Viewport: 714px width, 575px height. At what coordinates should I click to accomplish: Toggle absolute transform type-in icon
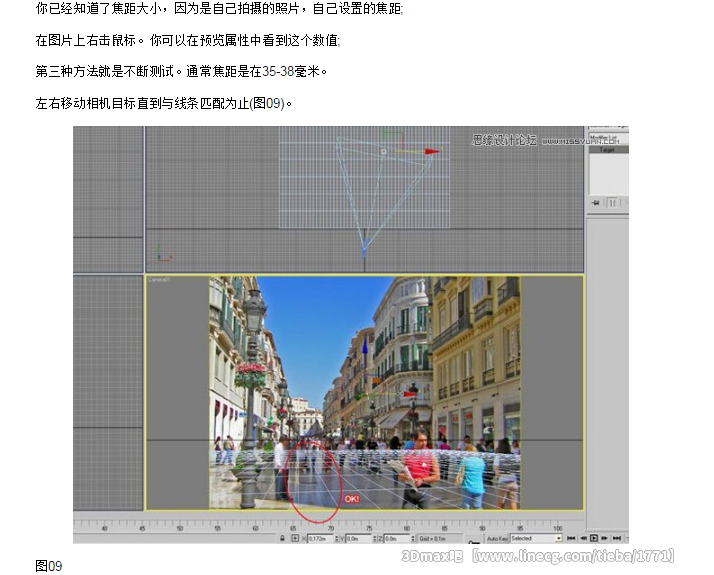pos(295,538)
